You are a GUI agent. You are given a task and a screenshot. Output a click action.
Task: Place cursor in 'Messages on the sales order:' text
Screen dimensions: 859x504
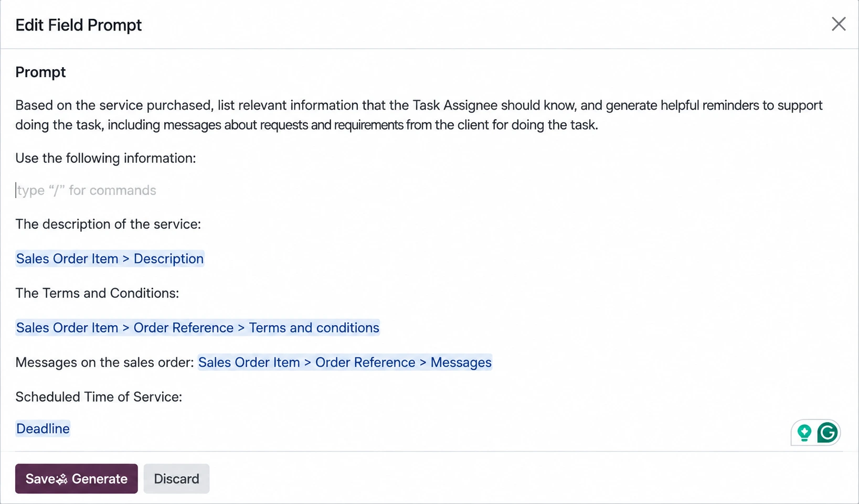point(104,362)
